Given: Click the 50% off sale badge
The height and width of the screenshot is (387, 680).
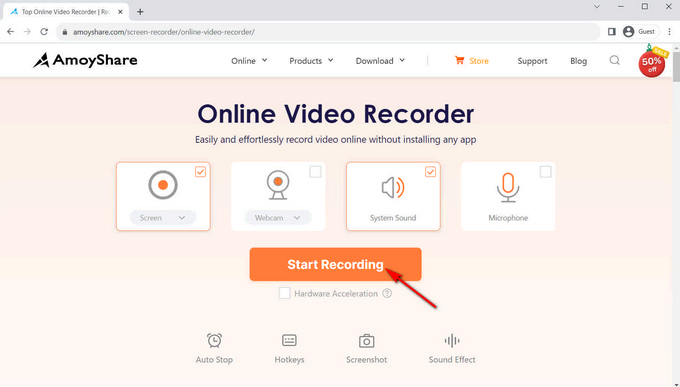Looking at the screenshot, I should pos(652,62).
